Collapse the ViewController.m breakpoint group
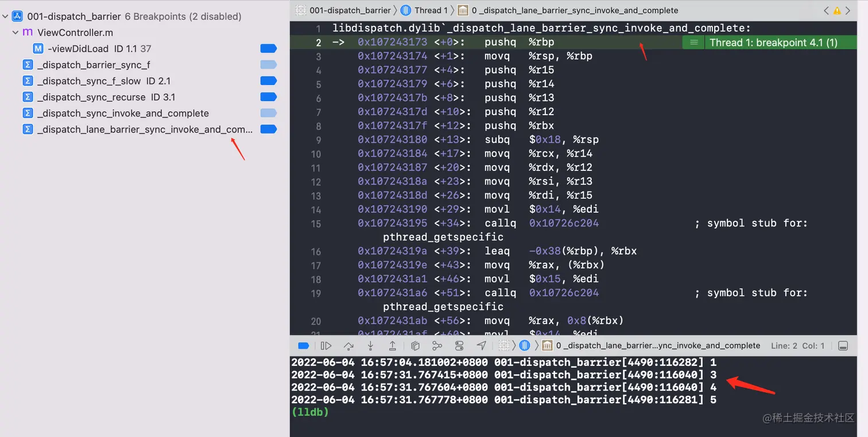This screenshot has width=868, height=437. (15, 33)
